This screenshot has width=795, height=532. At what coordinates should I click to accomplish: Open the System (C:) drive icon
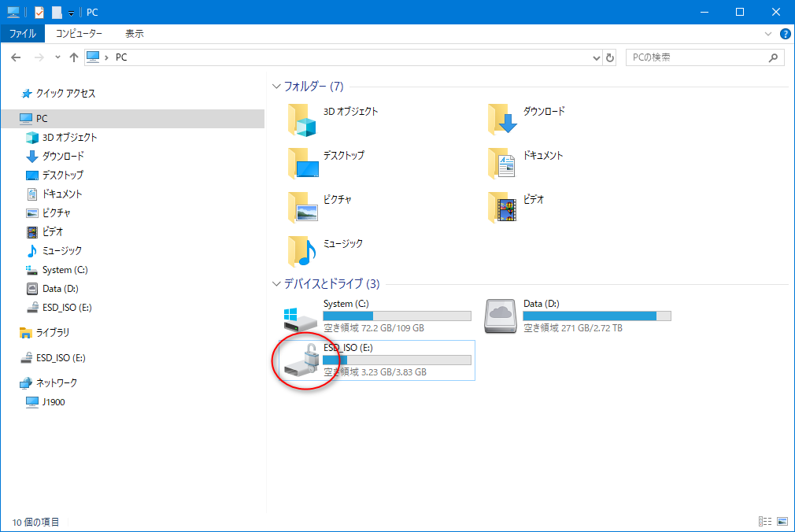coord(301,317)
